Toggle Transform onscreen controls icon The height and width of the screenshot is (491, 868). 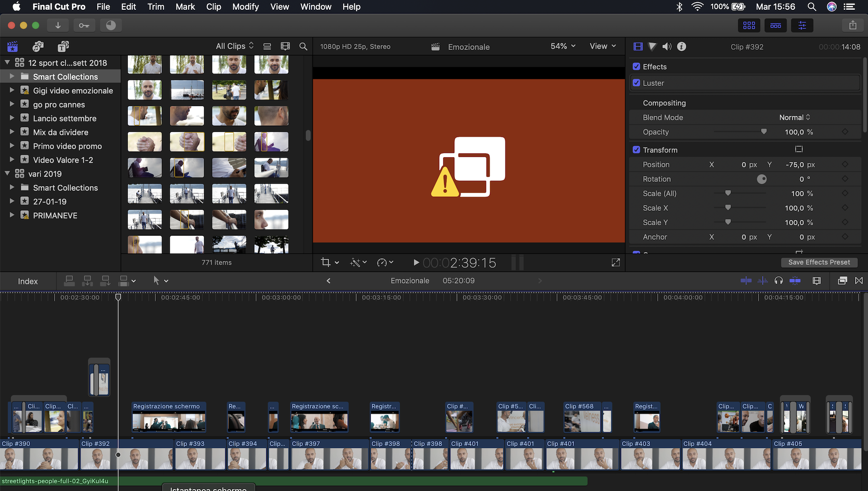(x=799, y=150)
